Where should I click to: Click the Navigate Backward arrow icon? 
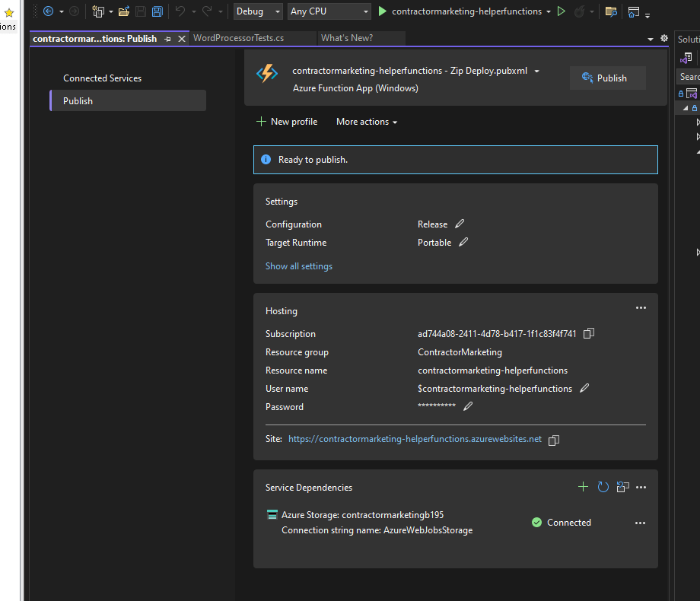coord(48,11)
